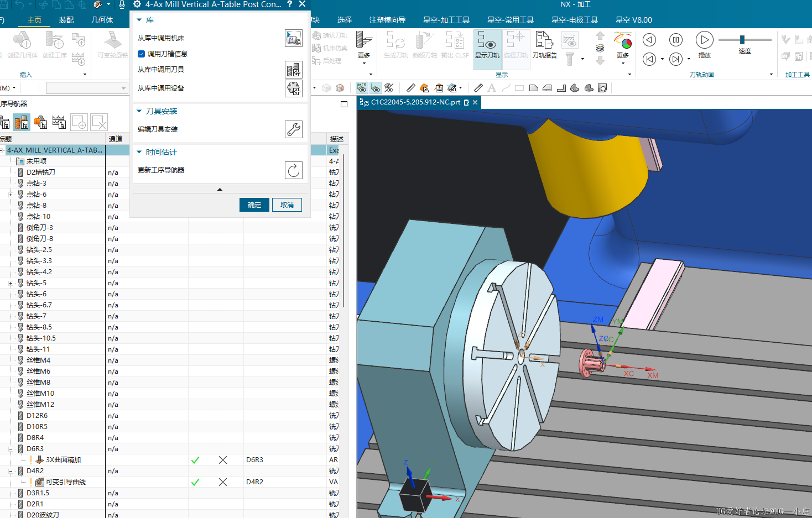The height and width of the screenshot is (518, 812).
Task: Step to next tool path animation frame
Action: click(675, 59)
